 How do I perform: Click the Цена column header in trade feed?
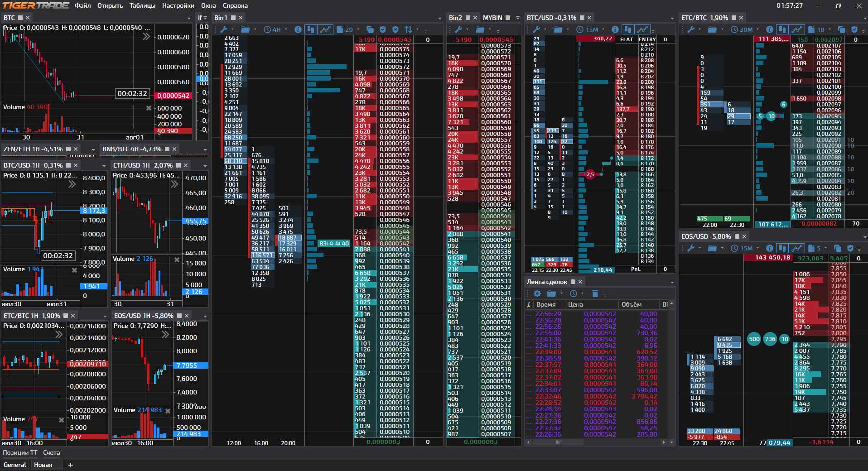pyautogui.click(x=575, y=304)
